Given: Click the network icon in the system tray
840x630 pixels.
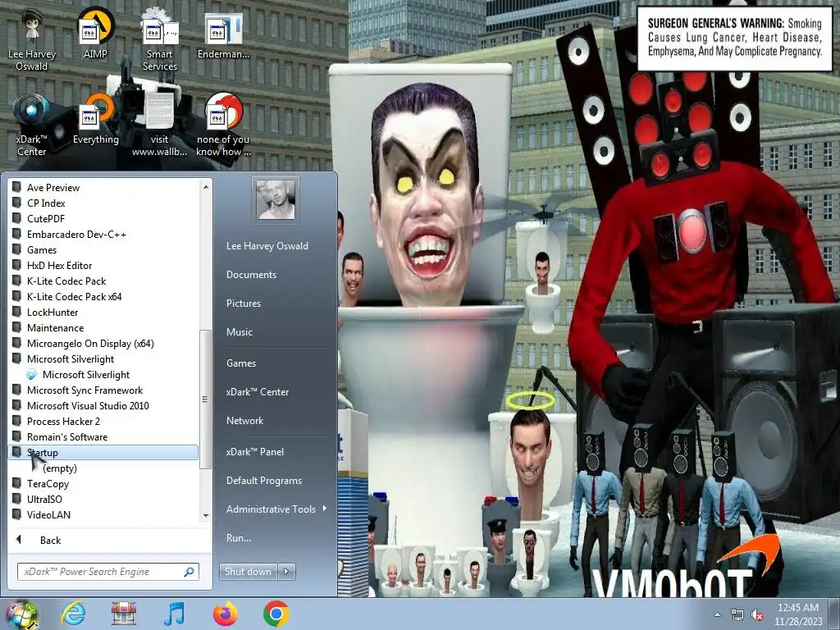Looking at the screenshot, I should (737, 614).
